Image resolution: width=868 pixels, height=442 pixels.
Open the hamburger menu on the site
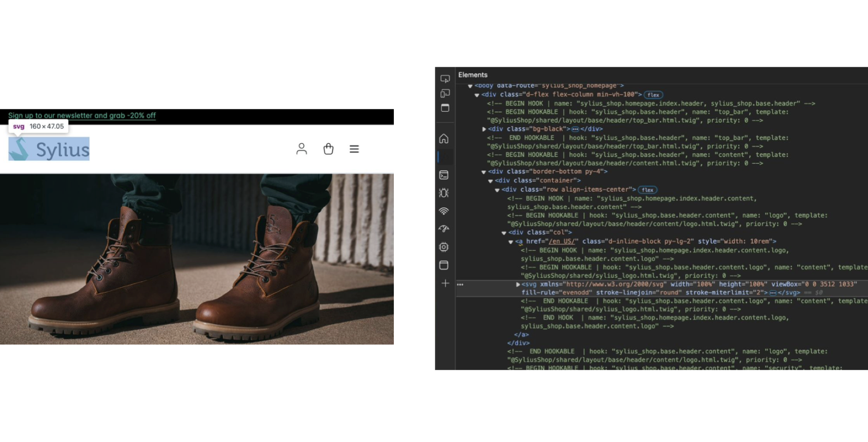pos(354,149)
